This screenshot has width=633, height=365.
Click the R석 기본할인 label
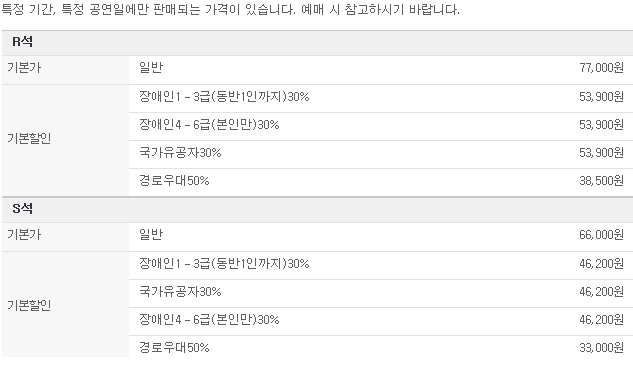coord(29,138)
